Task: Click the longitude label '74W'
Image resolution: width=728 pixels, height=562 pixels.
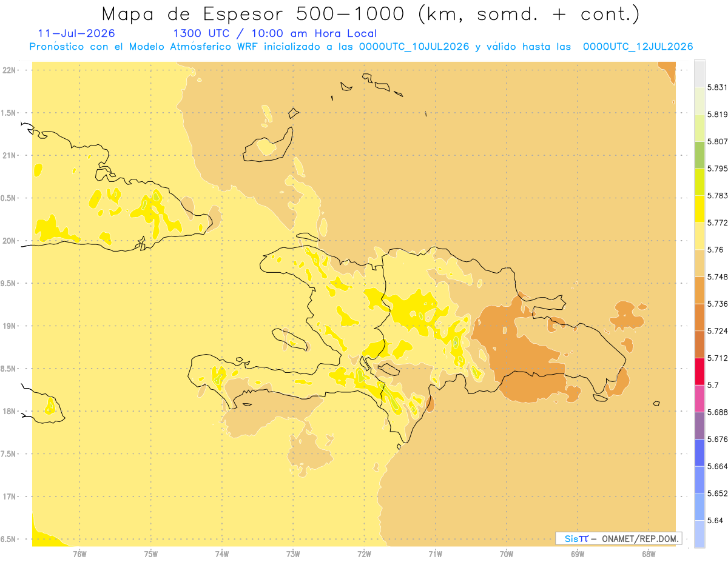Action: (222, 554)
